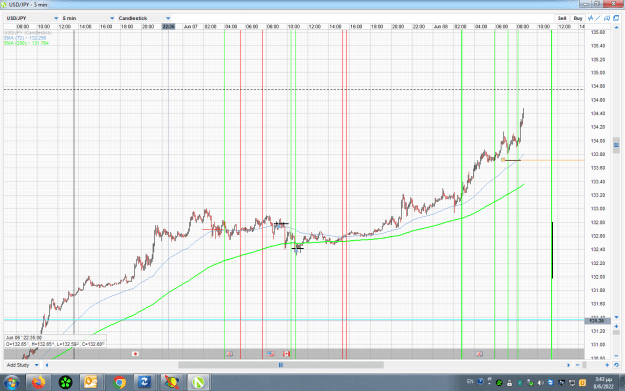Click the chart sharing/announce icon in toolbar
The width and height of the screenshot is (625, 391).
tap(607, 18)
